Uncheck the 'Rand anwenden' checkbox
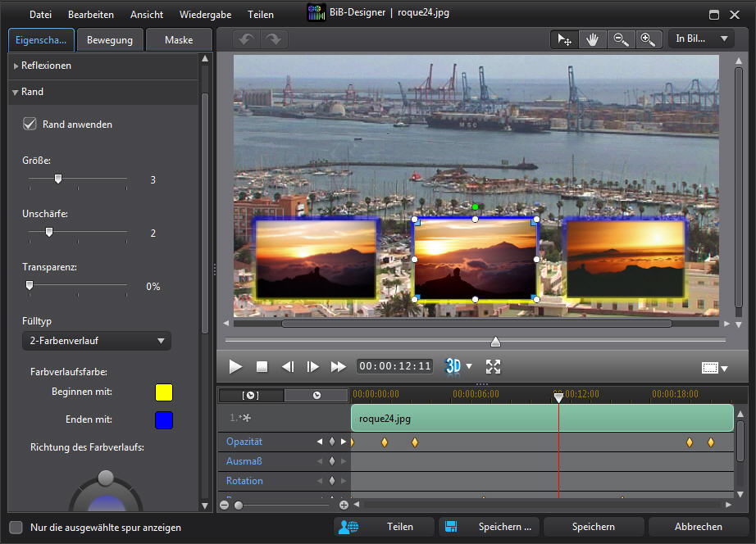 (30, 125)
